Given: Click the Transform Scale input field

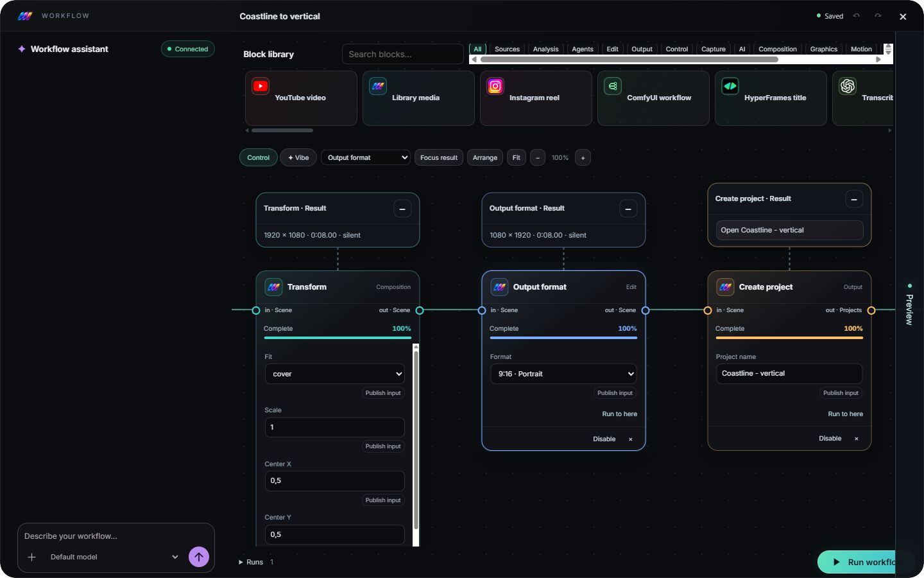Looking at the screenshot, I should (x=335, y=427).
